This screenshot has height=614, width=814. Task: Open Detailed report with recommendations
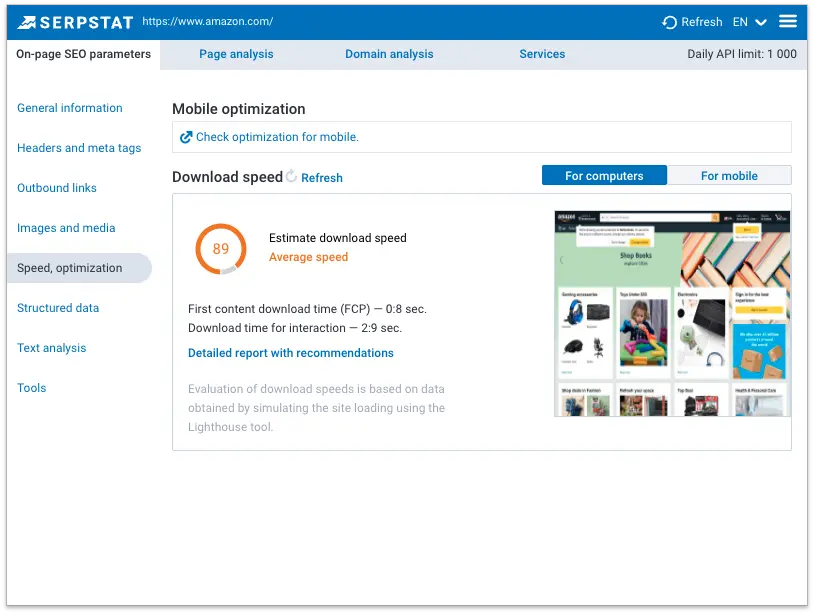(x=290, y=353)
